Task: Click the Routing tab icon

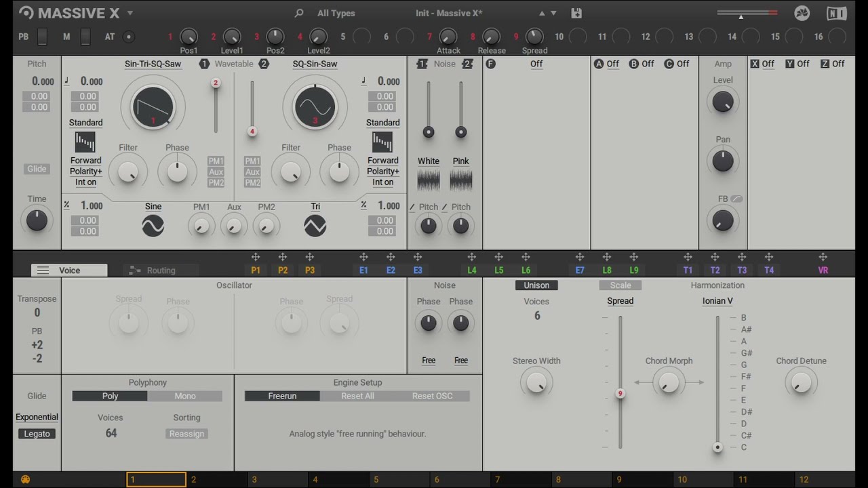Action: pyautogui.click(x=135, y=270)
